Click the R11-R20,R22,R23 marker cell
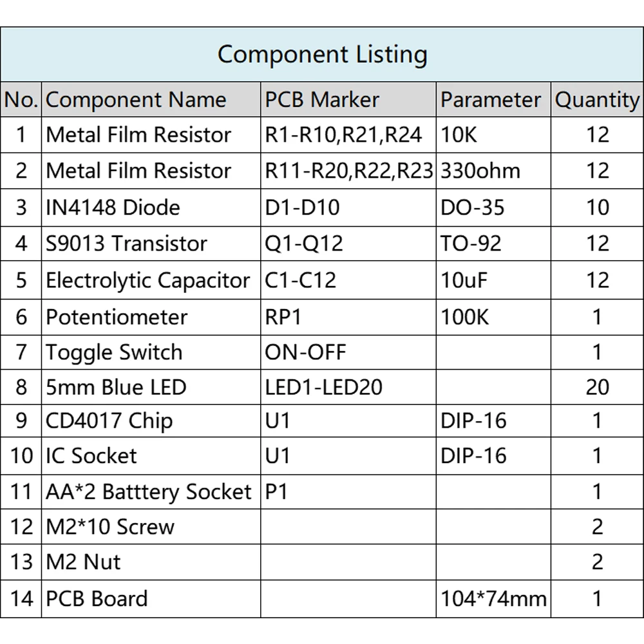This screenshot has height=644, width=644. click(x=348, y=171)
